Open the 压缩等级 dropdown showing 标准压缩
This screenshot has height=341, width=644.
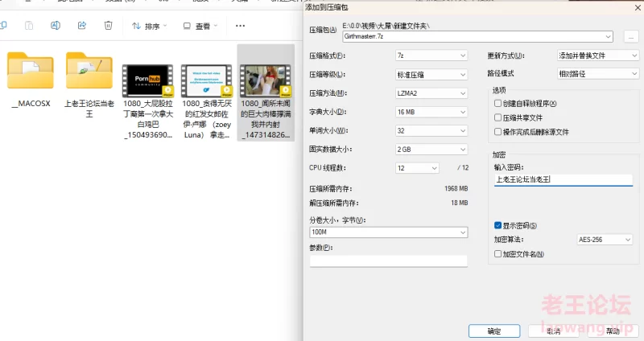pos(431,74)
